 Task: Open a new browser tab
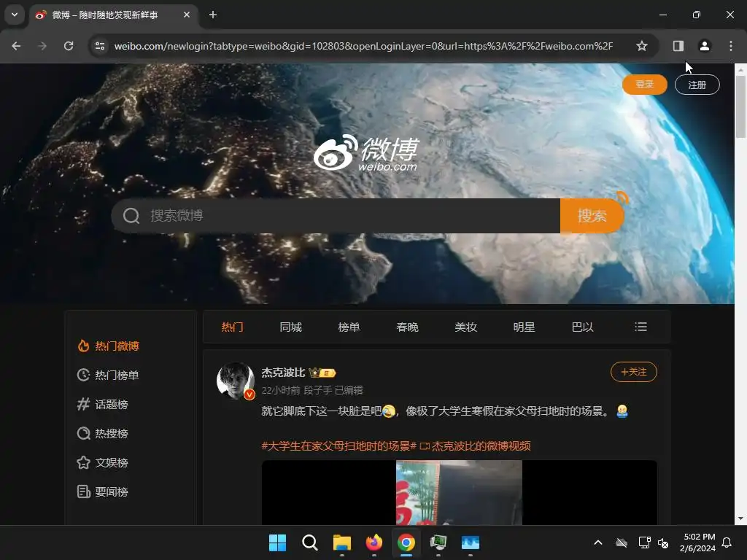point(213,15)
